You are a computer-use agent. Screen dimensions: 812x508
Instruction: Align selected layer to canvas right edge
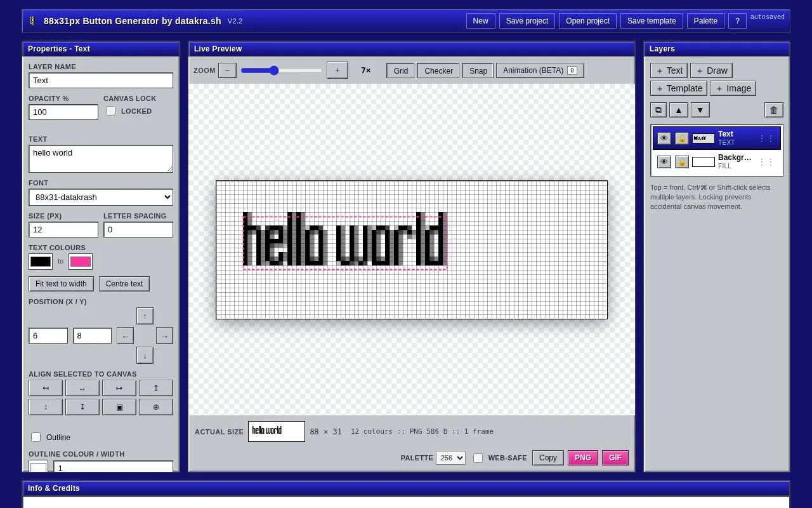pos(119,388)
